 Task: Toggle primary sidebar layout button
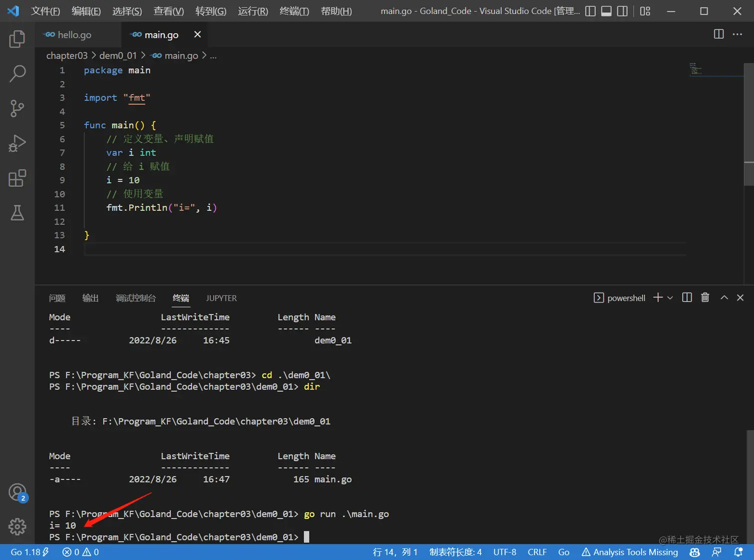[x=590, y=11]
